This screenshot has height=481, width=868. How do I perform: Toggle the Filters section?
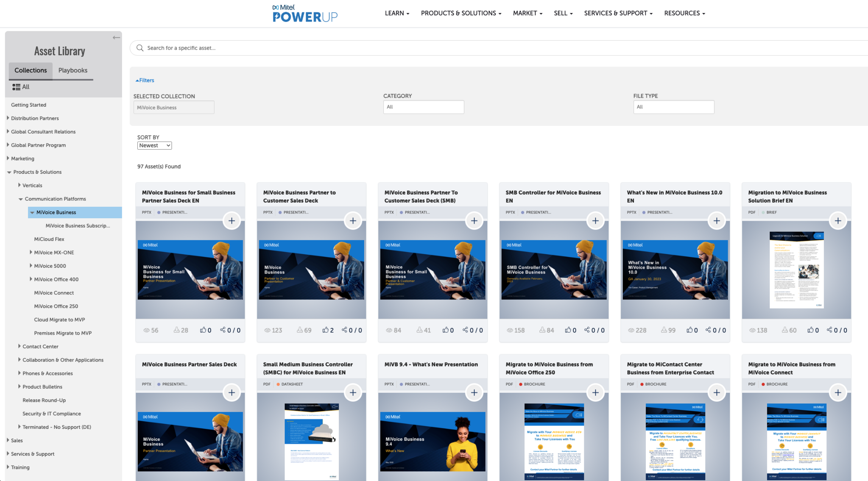[x=145, y=80]
